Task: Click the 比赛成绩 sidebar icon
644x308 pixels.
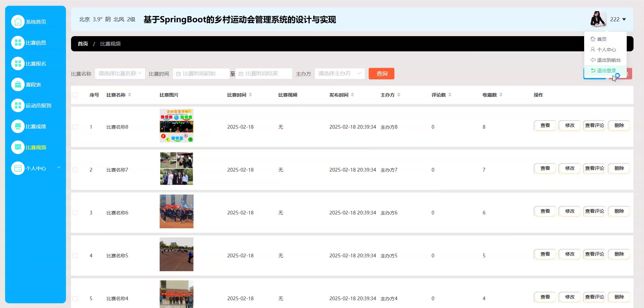Action: pos(18,126)
